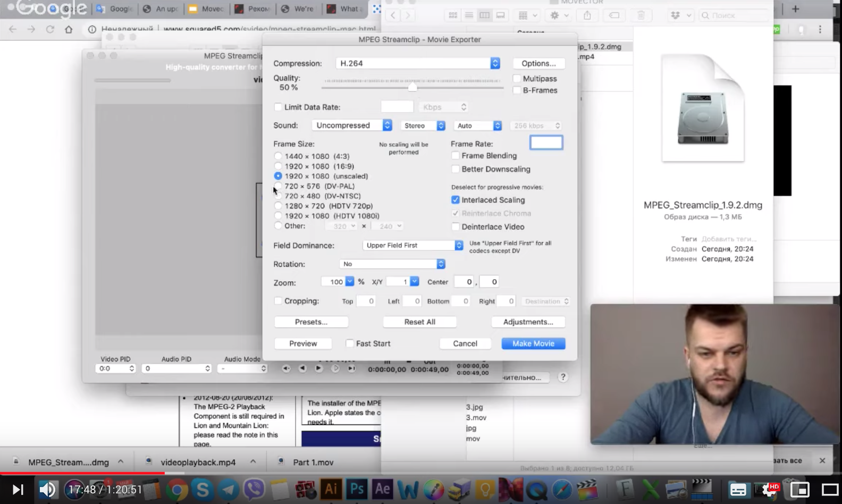The image size is (842, 504).
Task: Click the Photoshop icon in the dock
Action: coord(357,489)
